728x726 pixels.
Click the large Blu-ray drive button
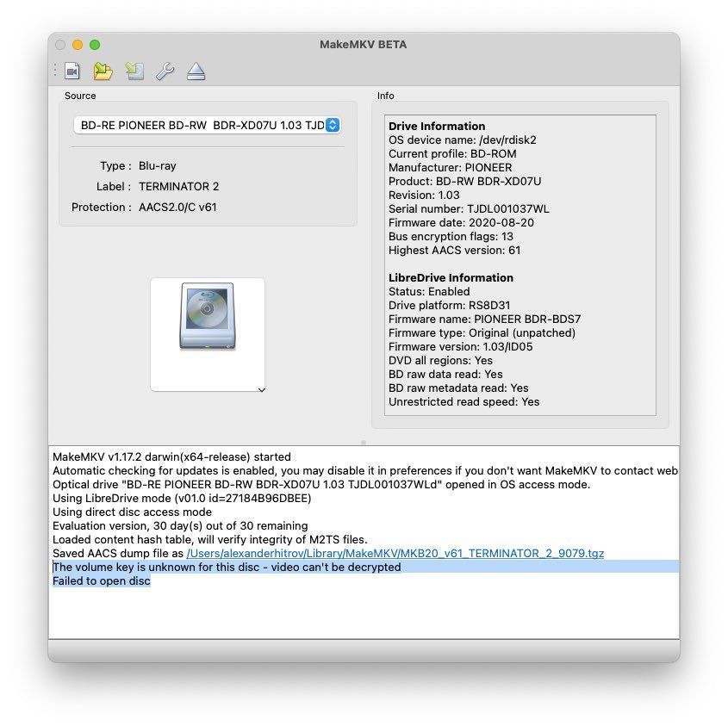[208, 334]
